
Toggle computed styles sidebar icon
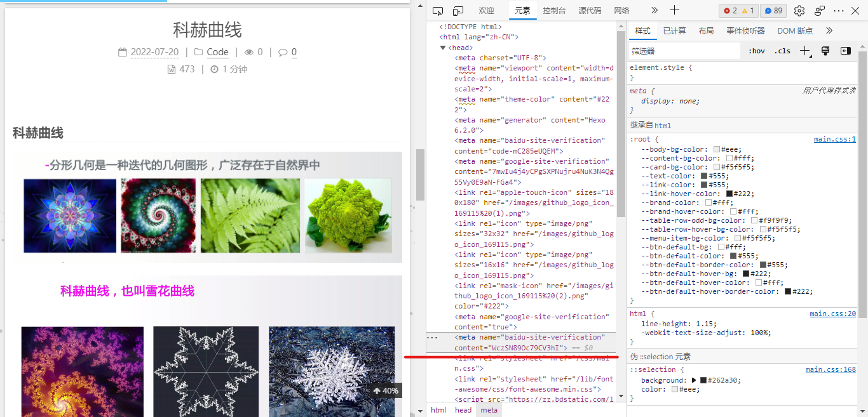pos(845,51)
